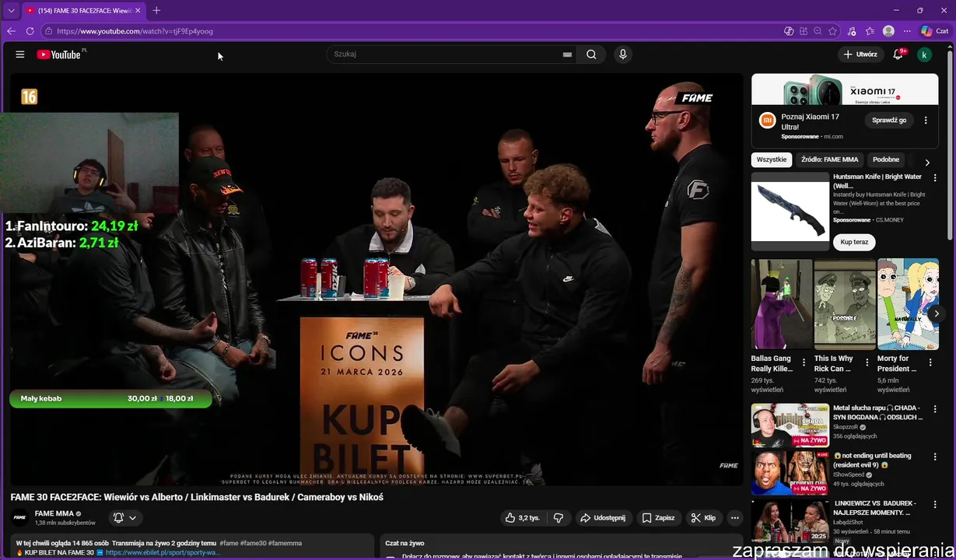This screenshot has height=560, width=956.
Task: Open browser tab list dropdown
Action: coord(11,10)
